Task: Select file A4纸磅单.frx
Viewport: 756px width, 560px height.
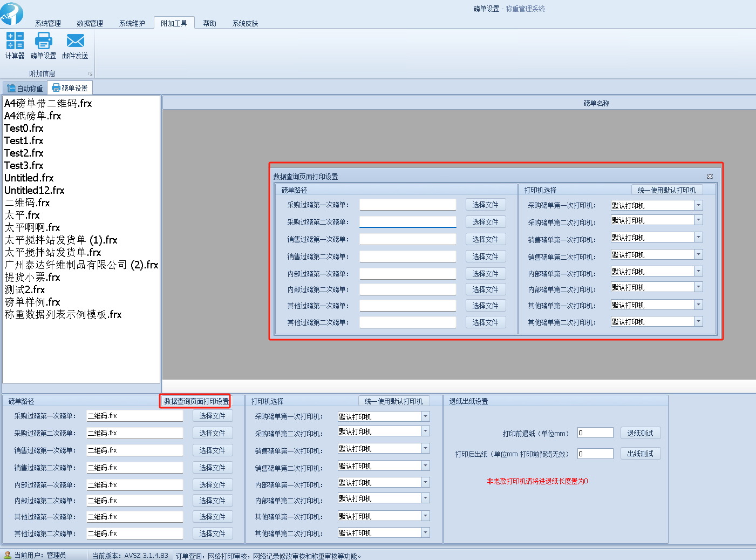Action: pos(32,116)
